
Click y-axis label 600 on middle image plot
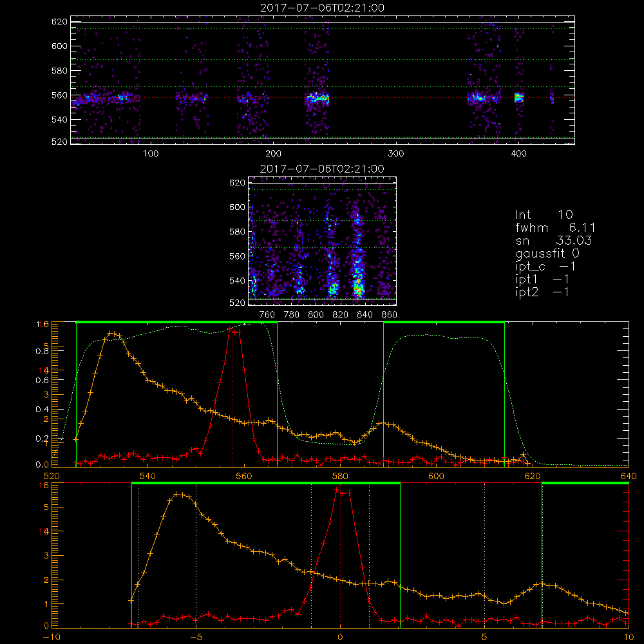pos(237,207)
